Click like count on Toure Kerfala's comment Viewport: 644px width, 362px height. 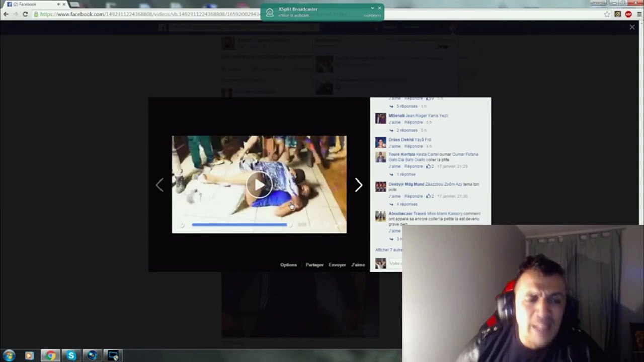point(430,166)
